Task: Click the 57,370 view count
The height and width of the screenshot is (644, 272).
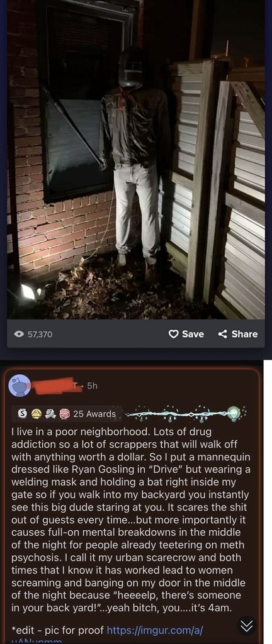Action: (x=40, y=335)
